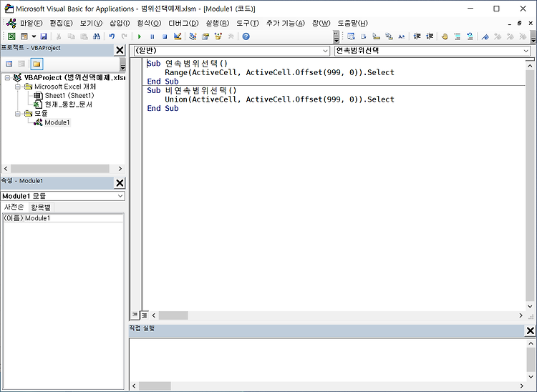Click the List Properties/Methods icon
The width and height of the screenshot is (537, 392).
click(x=351, y=36)
